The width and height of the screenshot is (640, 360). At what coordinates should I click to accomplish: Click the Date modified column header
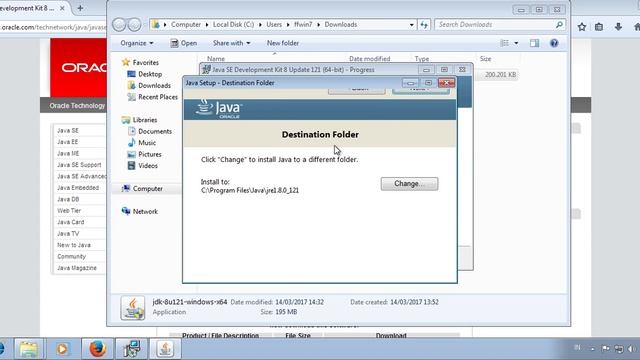[369, 59]
